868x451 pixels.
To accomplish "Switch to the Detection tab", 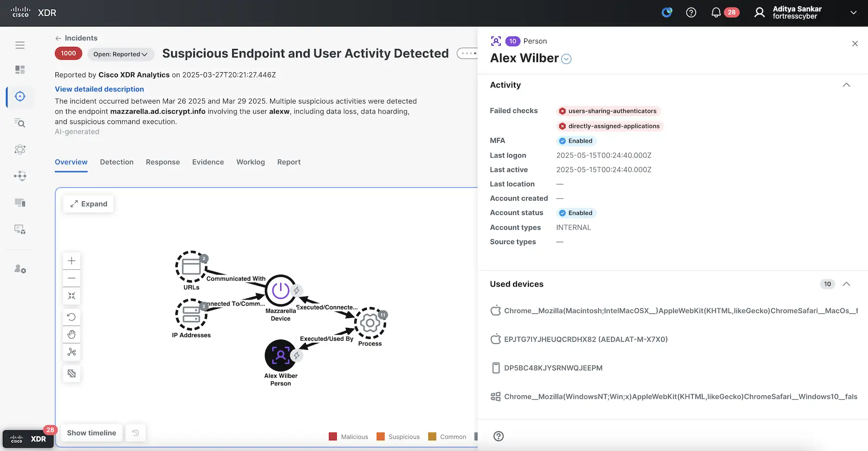I will point(117,162).
